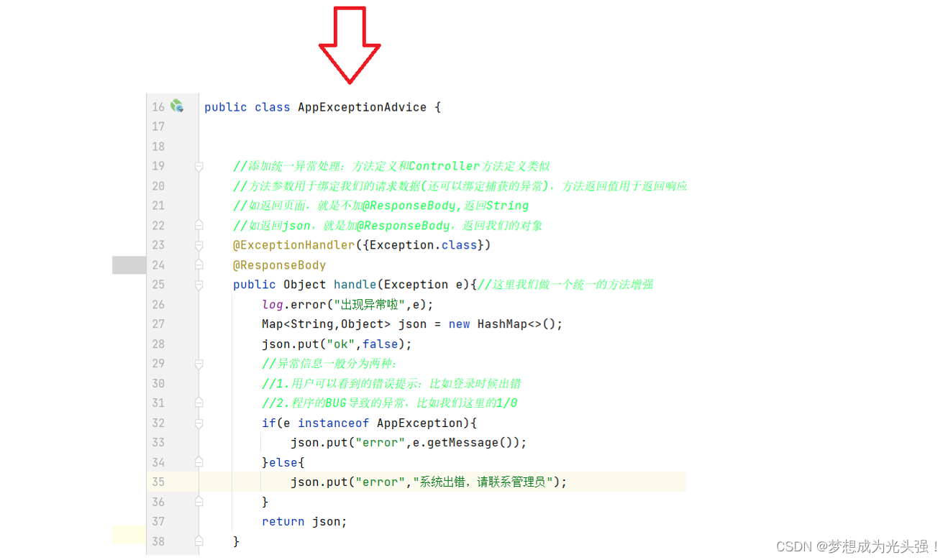Click the 'public' keyword on line 16
Viewport: 948px width, 560px height.
click(x=225, y=107)
